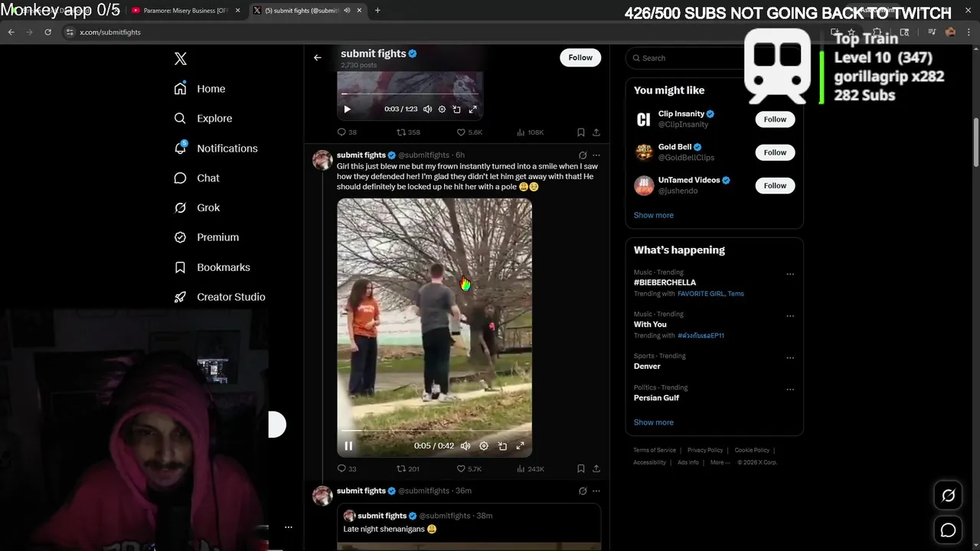Share the post with 108K views
The width and height of the screenshot is (980, 551).
(596, 132)
